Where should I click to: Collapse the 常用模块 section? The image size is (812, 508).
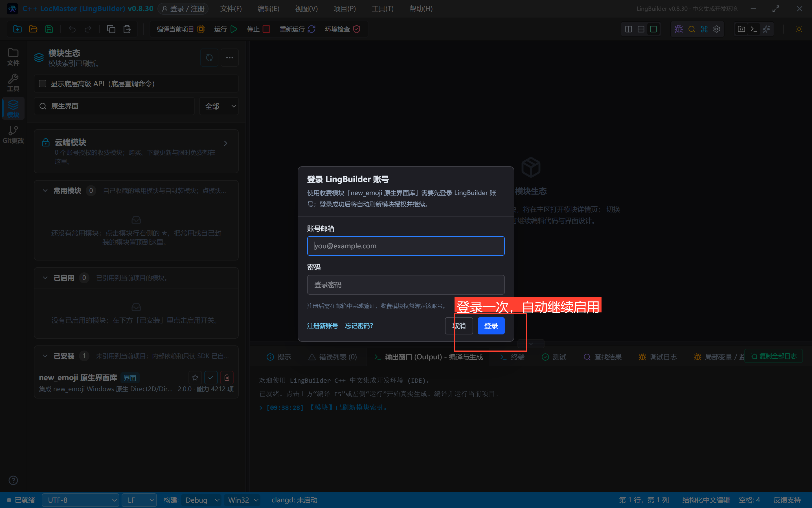point(45,190)
